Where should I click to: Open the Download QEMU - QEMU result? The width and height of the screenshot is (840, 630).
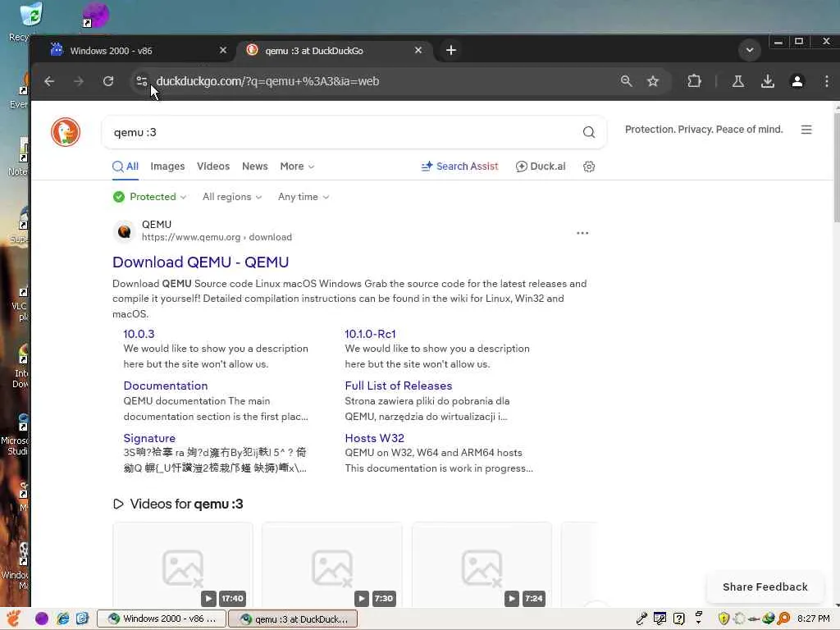coord(200,262)
